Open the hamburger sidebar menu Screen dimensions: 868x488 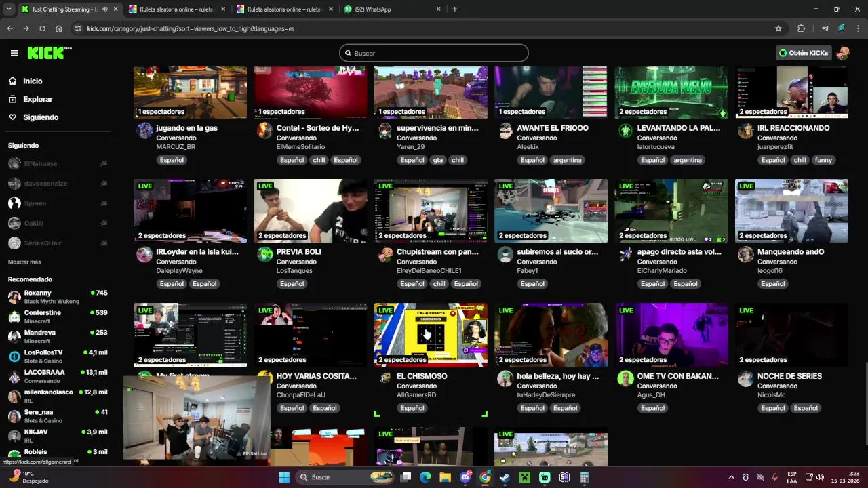[x=14, y=53]
